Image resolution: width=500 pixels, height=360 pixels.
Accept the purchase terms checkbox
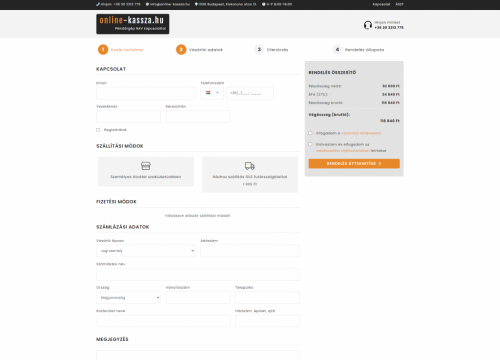click(310, 133)
